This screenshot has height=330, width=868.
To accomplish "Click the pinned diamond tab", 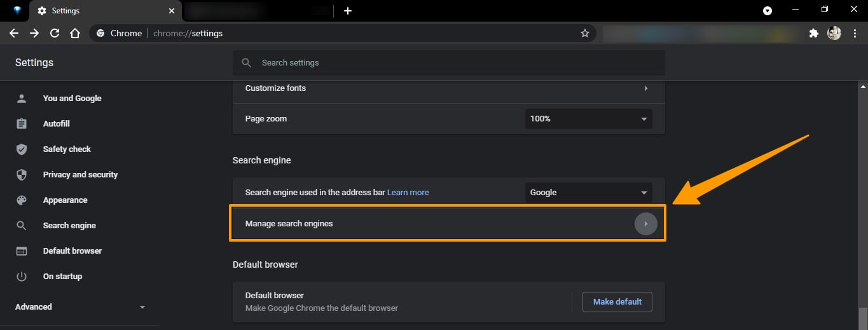I will pyautogui.click(x=17, y=11).
